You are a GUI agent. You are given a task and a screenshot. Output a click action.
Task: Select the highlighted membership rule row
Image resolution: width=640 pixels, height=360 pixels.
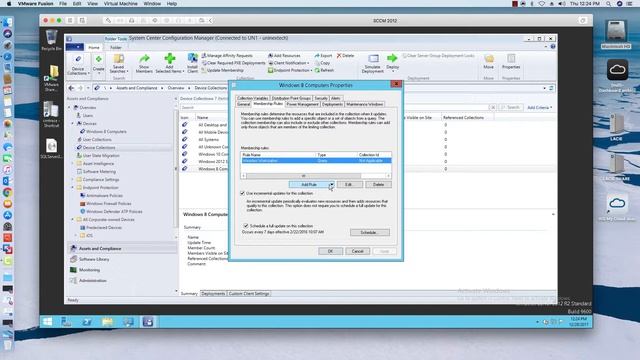pyautogui.click(x=316, y=160)
